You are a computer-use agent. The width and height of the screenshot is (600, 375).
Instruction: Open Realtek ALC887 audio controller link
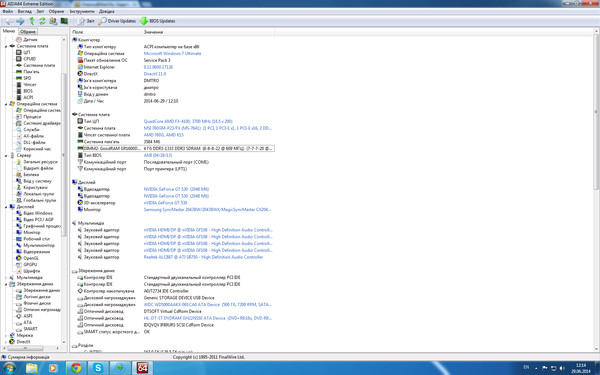[x=203, y=257]
